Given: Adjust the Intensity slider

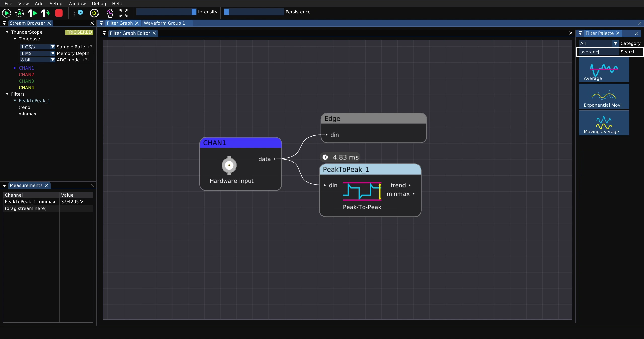Looking at the screenshot, I should (x=166, y=12).
